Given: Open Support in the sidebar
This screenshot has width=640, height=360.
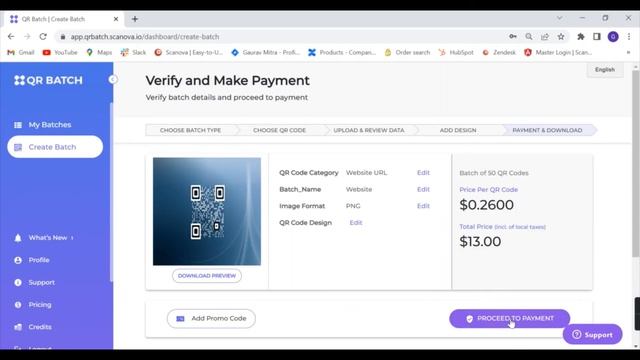Looking at the screenshot, I should coord(42,282).
